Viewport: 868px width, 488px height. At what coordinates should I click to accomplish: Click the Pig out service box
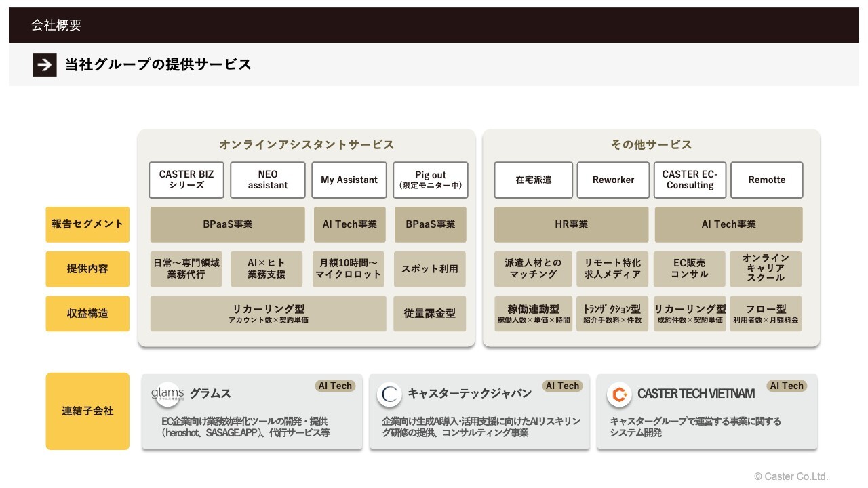431,180
